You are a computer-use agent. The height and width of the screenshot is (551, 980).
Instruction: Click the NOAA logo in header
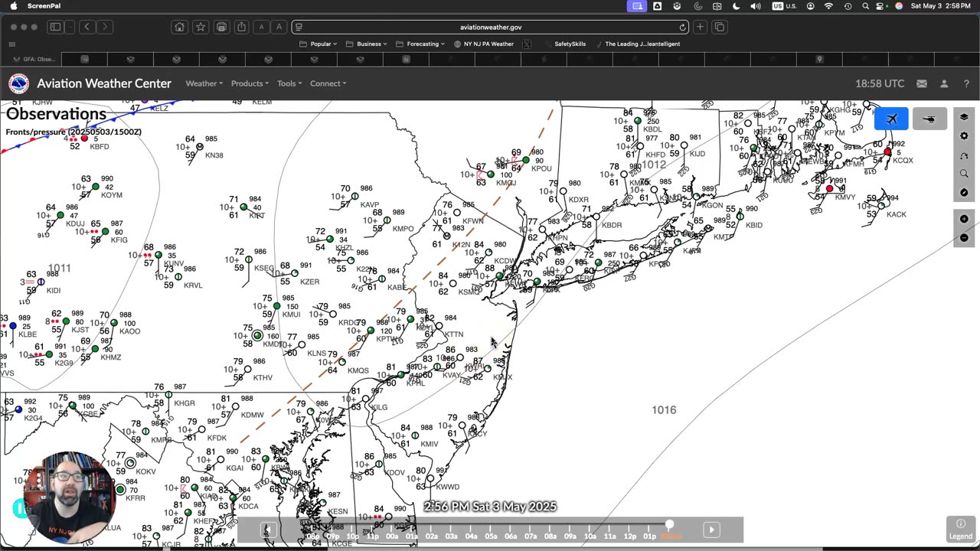pos(19,83)
